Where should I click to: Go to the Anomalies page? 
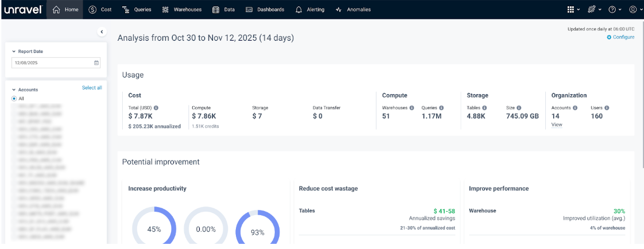353,10
